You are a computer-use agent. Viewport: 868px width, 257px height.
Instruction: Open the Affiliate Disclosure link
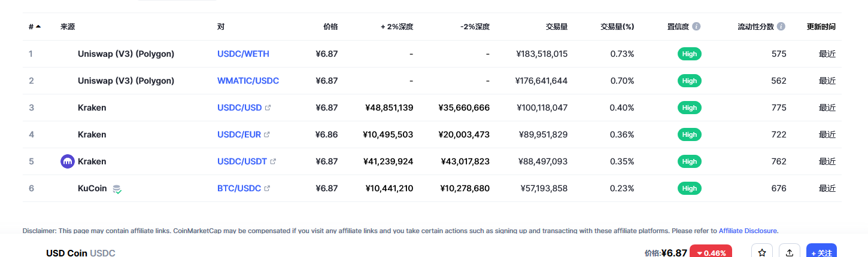point(748,230)
